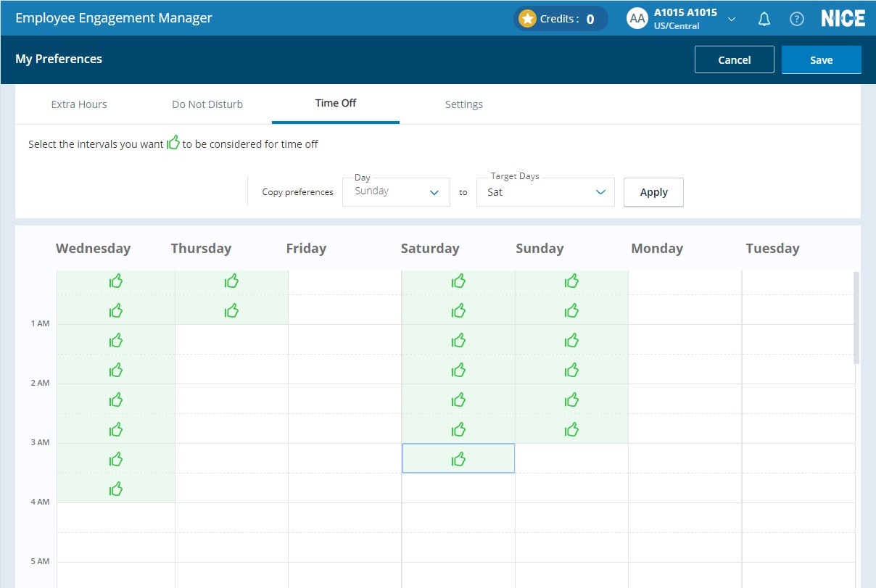Viewport: 876px width, 588px height.
Task: Click the vertical scrollbar of the schedule grid
Action: 856,318
